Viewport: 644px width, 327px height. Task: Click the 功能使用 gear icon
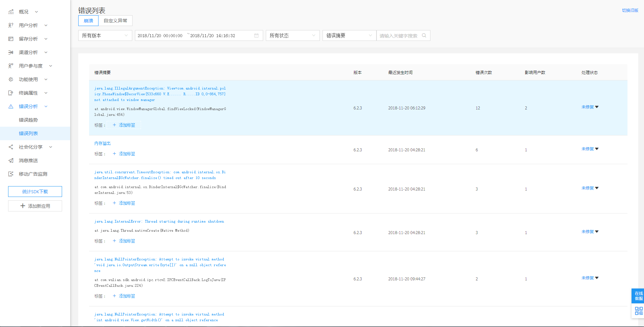click(11, 79)
